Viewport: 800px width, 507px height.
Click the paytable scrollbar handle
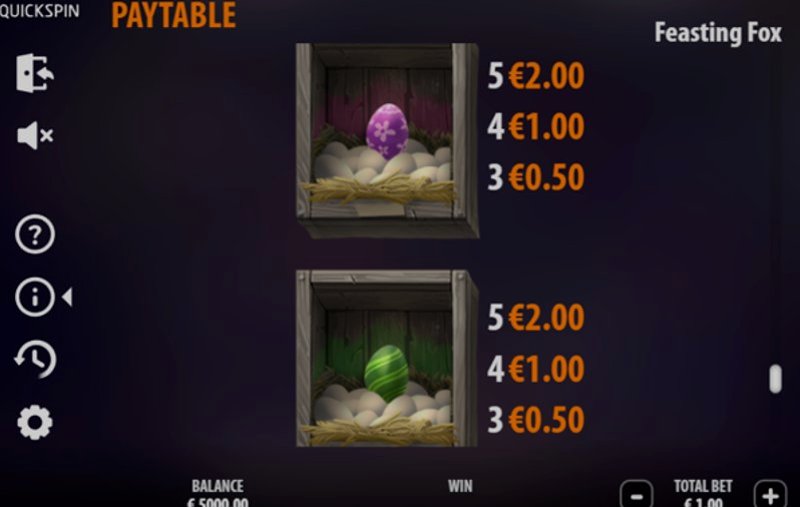pyautogui.click(x=776, y=378)
